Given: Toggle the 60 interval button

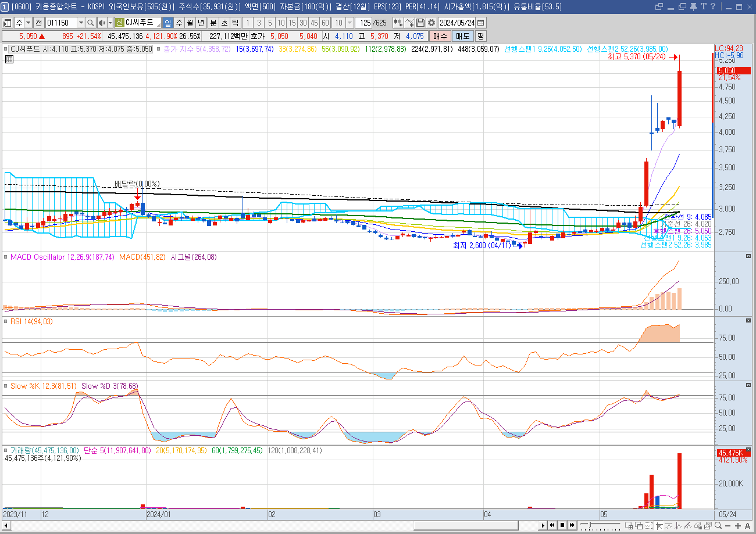Looking at the screenshot, I should pos(325,23).
